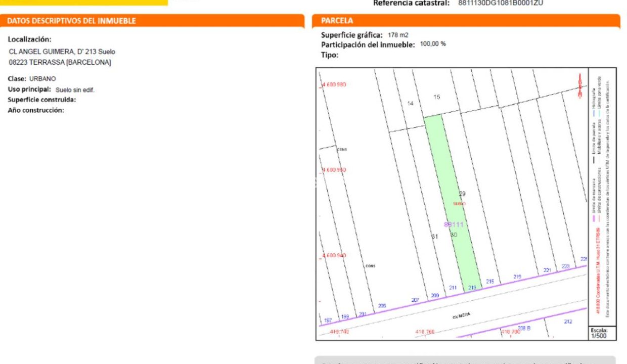Click the Guimera street name label
Image resolution: width=627 pixels, height=364 pixels.
(461, 314)
